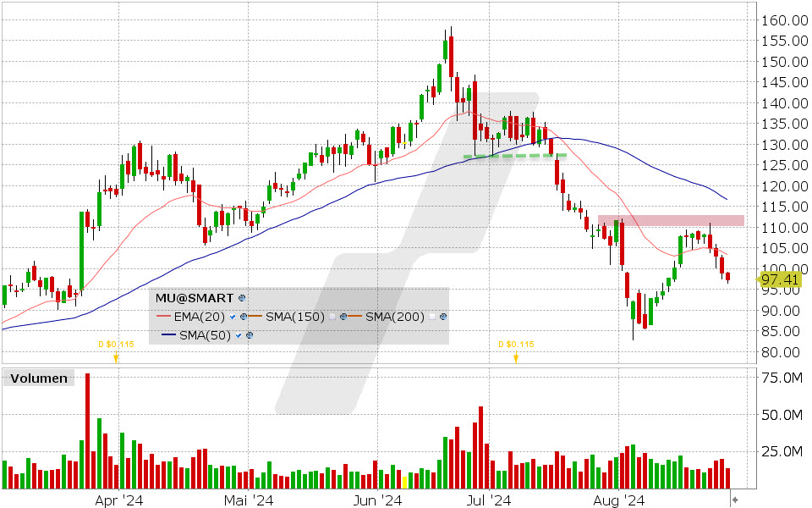Click the orange SMA(150) legend line swatch
Viewport: 812px width, 508px height.
click(x=255, y=317)
